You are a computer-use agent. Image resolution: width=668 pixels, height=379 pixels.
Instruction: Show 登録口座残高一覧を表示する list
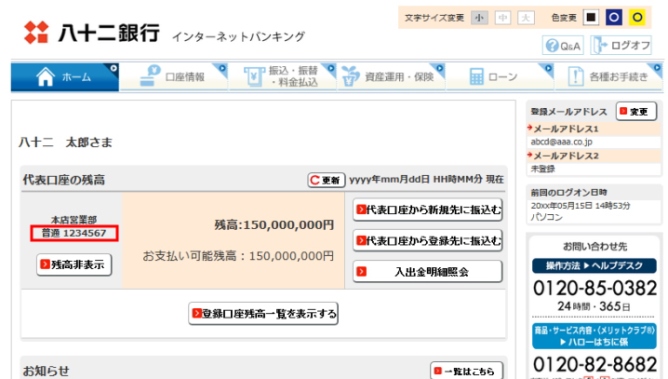263,314
